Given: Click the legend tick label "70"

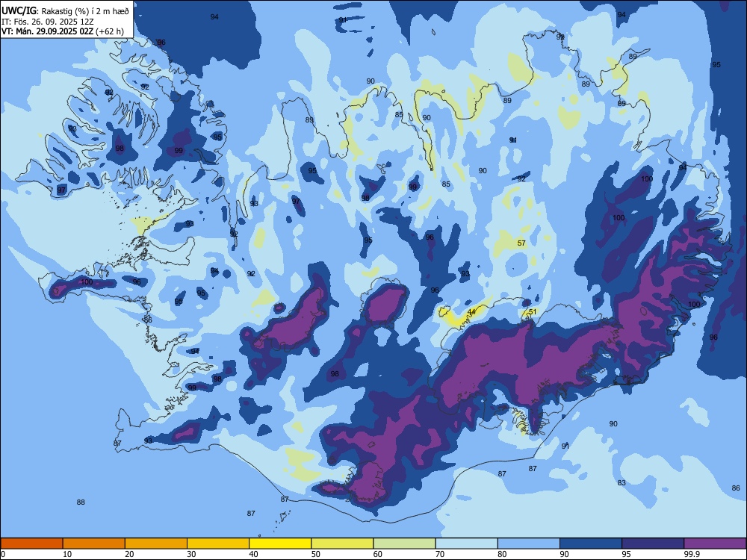Looking at the screenshot, I should click(440, 554).
